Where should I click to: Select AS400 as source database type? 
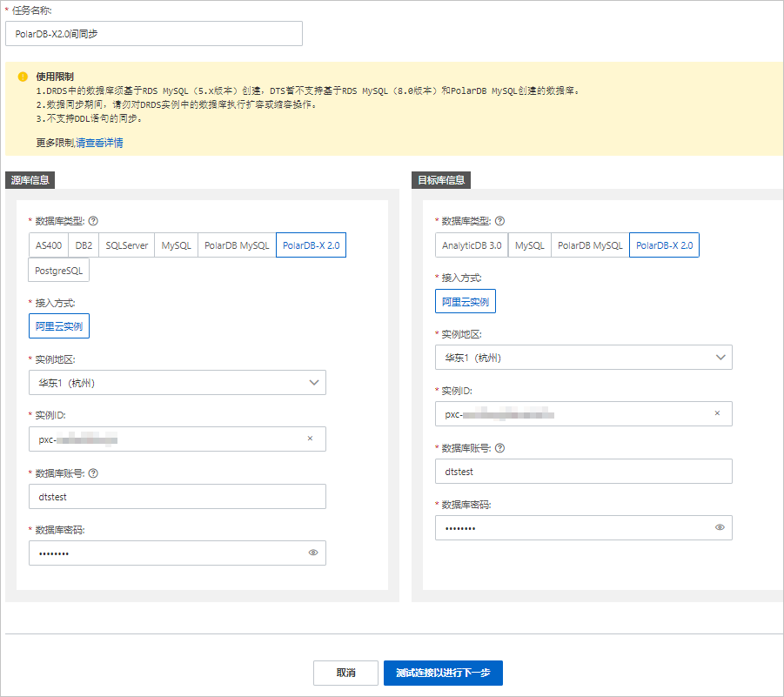click(49, 245)
